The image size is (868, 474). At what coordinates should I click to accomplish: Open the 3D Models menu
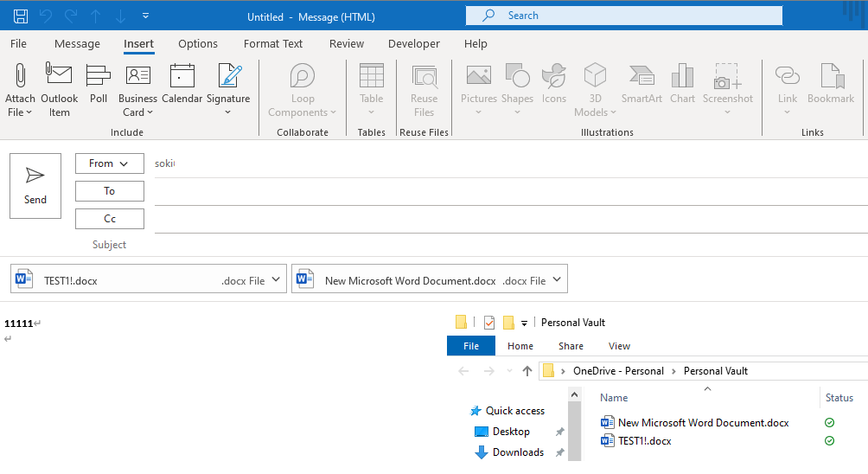click(595, 90)
